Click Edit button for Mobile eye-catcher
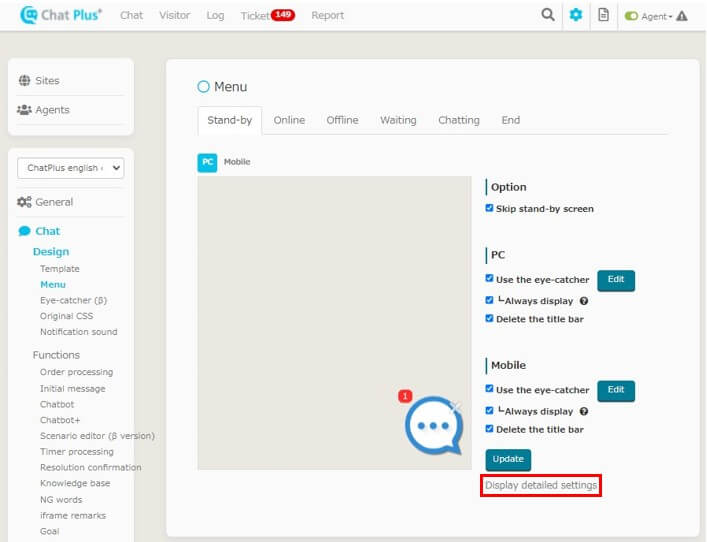The height and width of the screenshot is (542, 707). tap(616, 390)
